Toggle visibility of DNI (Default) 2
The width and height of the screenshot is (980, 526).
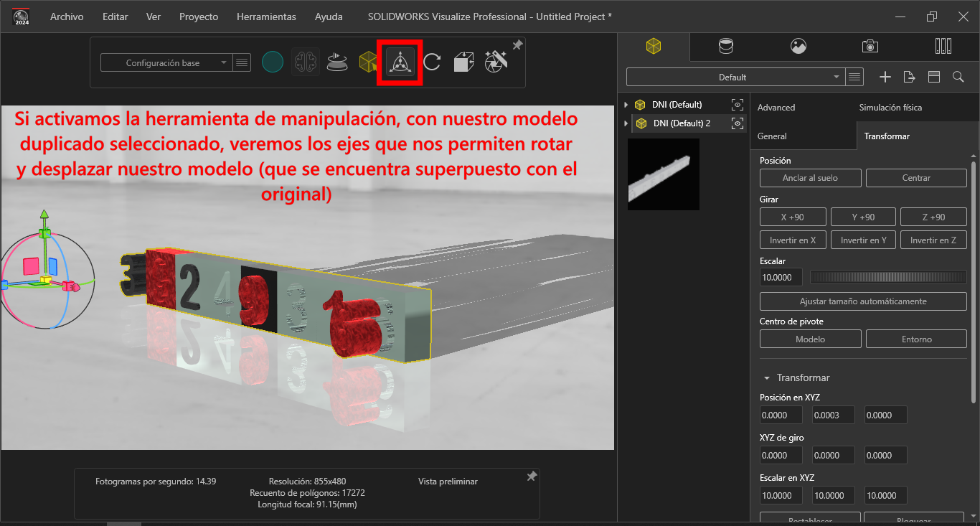(x=737, y=123)
